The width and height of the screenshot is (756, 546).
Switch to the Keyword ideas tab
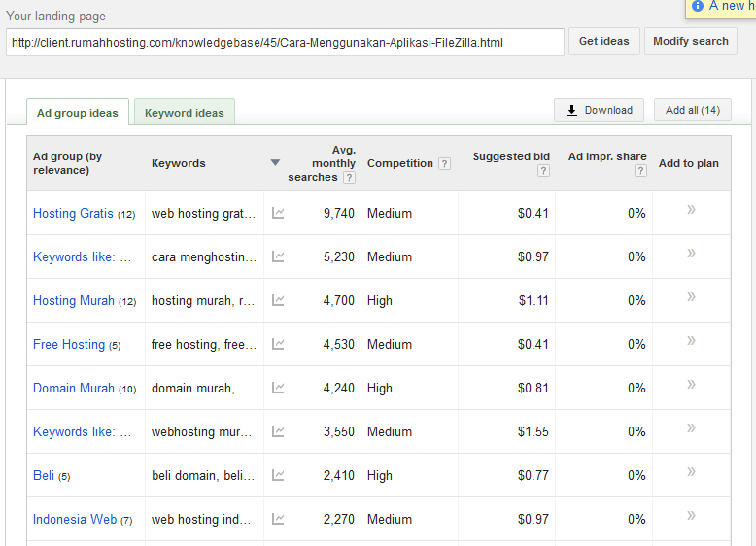[x=184, y=113]
